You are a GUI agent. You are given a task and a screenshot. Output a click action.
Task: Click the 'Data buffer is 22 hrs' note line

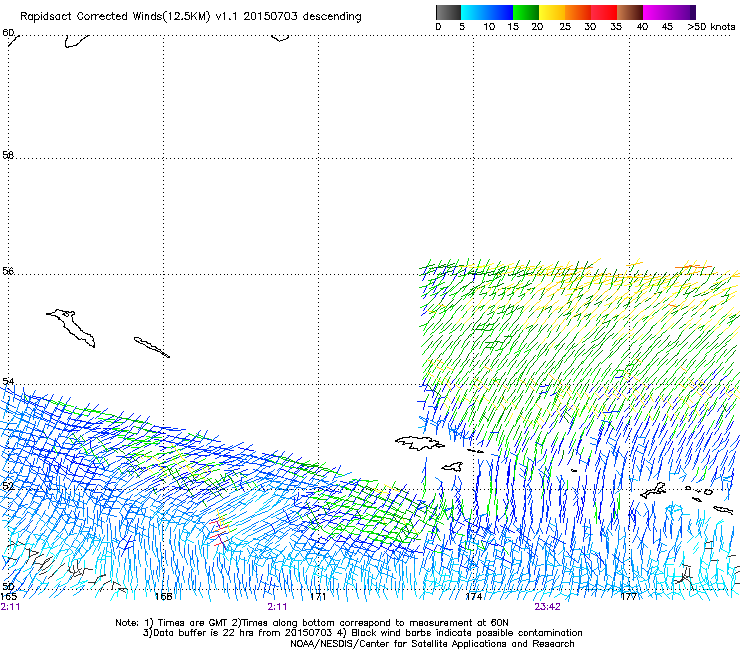[362, 633]
